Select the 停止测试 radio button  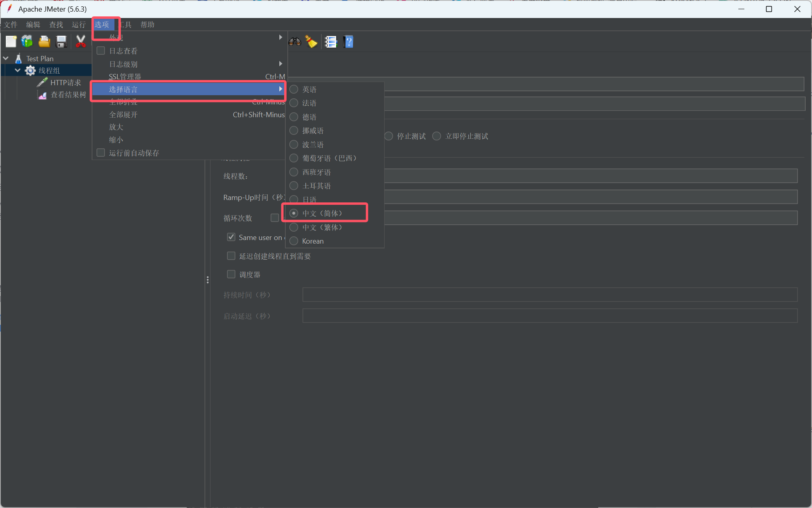(x=389, y=136)
